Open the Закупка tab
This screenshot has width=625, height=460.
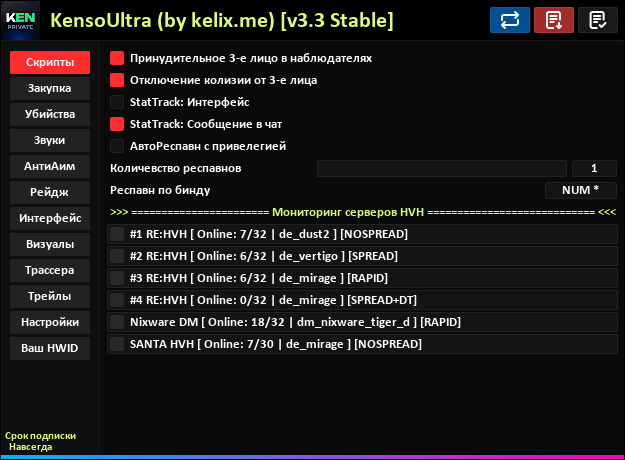tap(49, 88)
